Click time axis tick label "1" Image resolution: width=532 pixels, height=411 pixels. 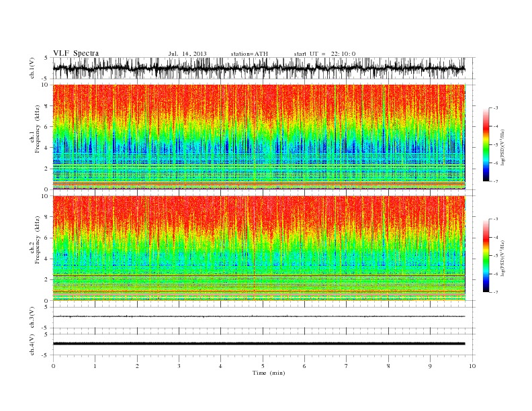pyautogui.click(x=95, y=366)
